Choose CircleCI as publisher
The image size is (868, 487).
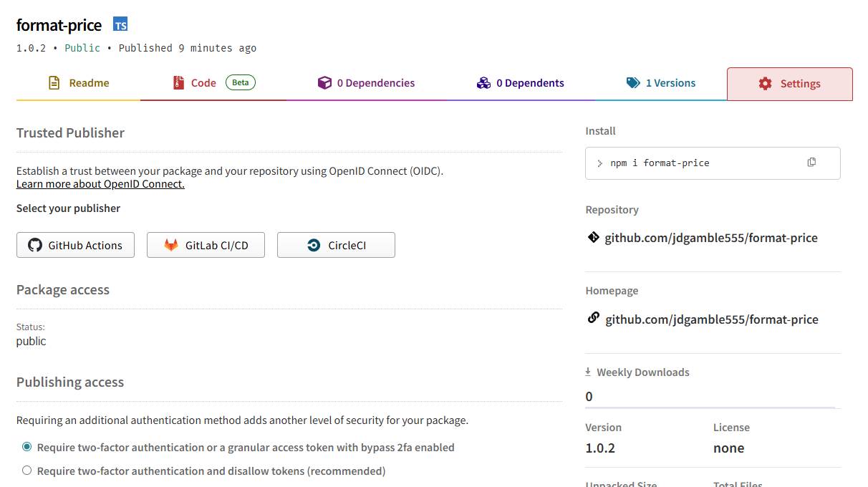(x=336, y=245)
